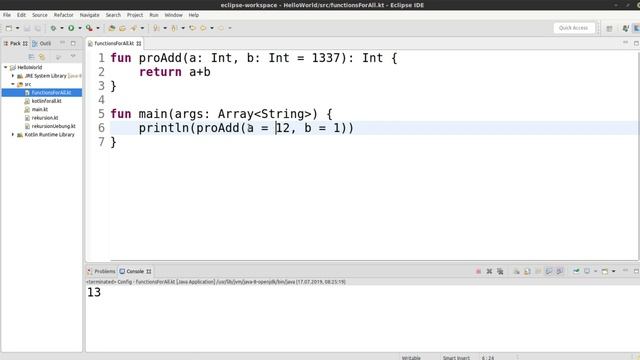
Task: Switch to the Console tab
Action: coord(135,271)
